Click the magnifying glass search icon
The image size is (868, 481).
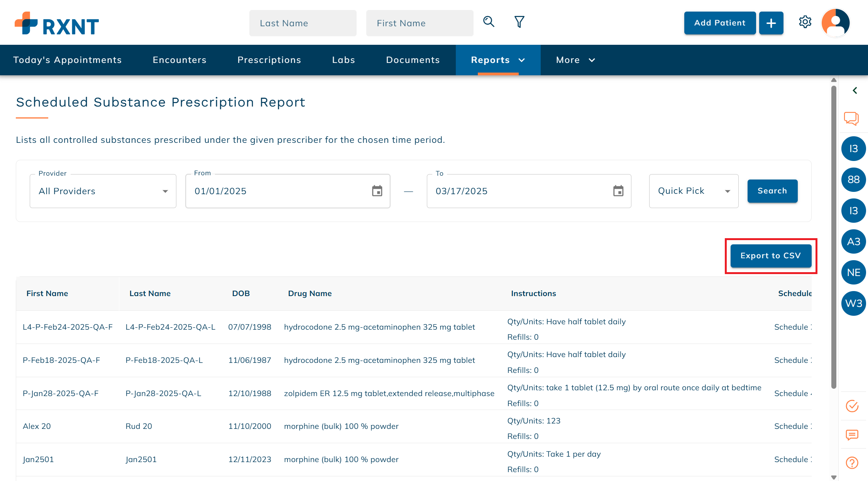(x=489, y=22)
